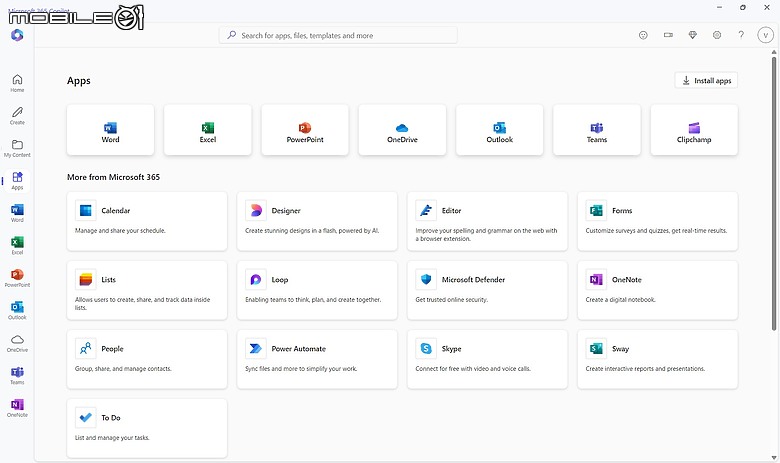Open the Excel app tile
Image resolution: width=780 pixels, height=463 pixels.
(207, 130)
